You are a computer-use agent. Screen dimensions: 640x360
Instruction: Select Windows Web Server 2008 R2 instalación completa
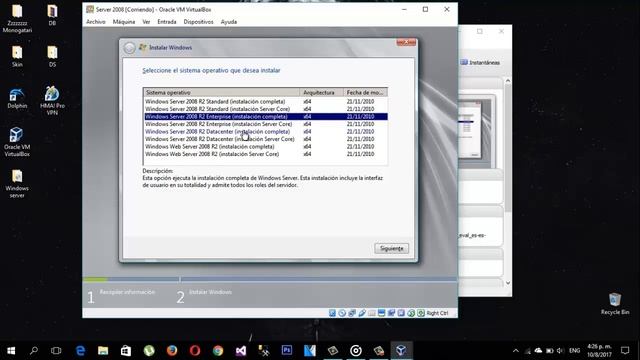point(266,147)
